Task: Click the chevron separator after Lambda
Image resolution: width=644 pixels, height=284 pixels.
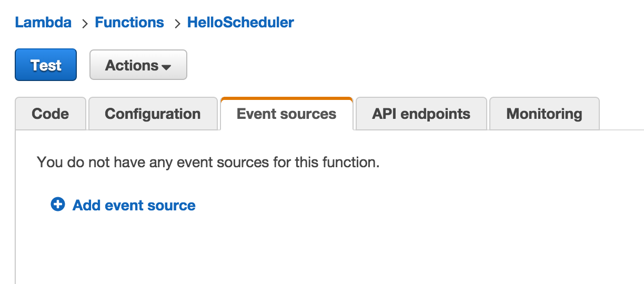Action: (84, 23)
